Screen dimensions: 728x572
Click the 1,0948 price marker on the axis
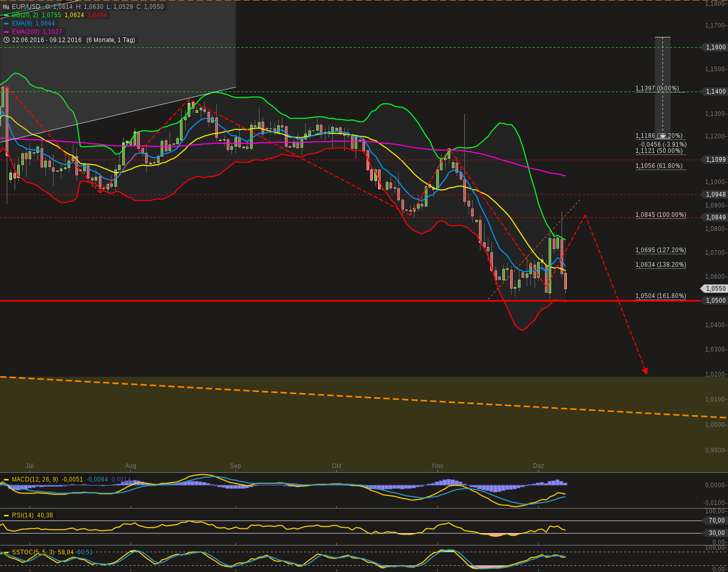(x=716, y=194)
